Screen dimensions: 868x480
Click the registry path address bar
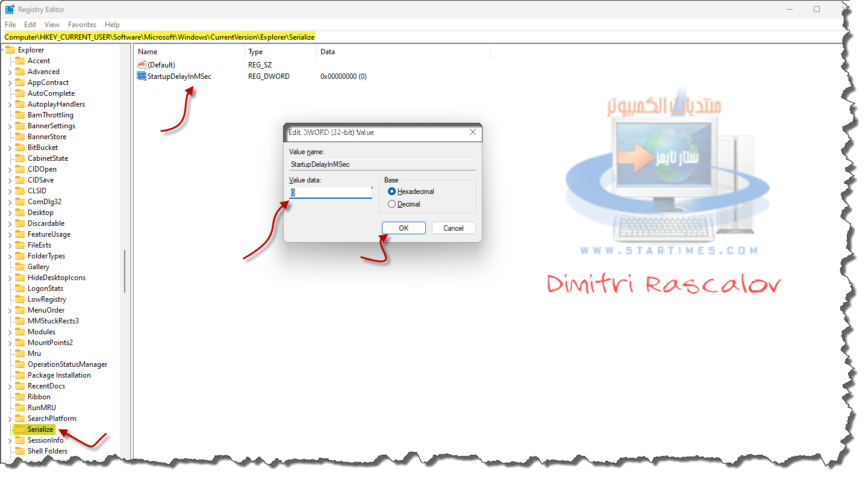click(x=422, y=37)
